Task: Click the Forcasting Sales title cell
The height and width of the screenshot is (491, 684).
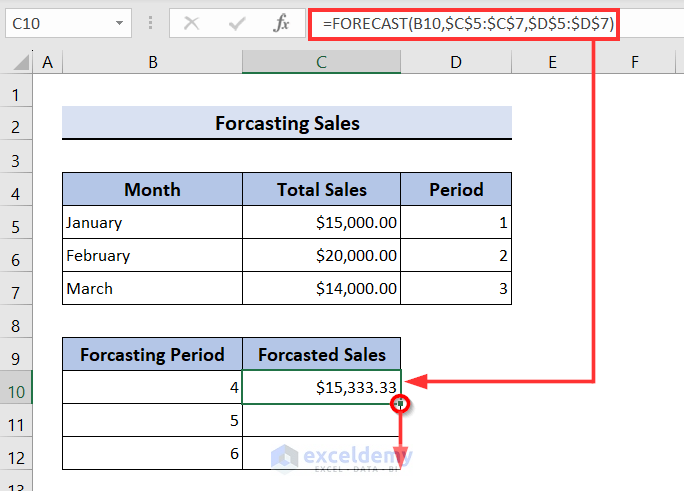Action: [x=287, y=124]
